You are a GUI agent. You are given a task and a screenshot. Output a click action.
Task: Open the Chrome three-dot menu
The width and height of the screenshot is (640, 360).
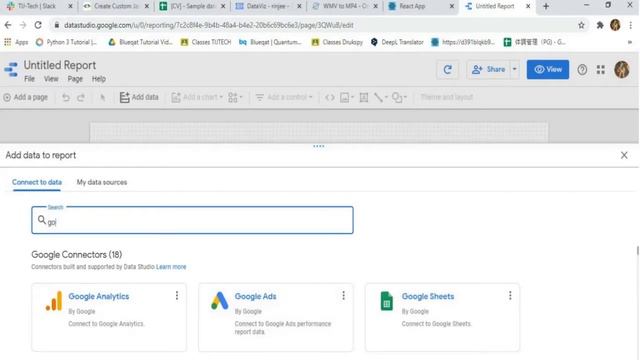click(631, 25)
